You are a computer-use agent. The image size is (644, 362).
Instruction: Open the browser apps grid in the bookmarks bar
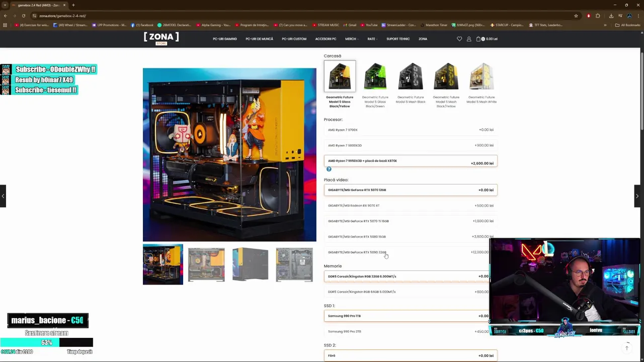[5, 25]
